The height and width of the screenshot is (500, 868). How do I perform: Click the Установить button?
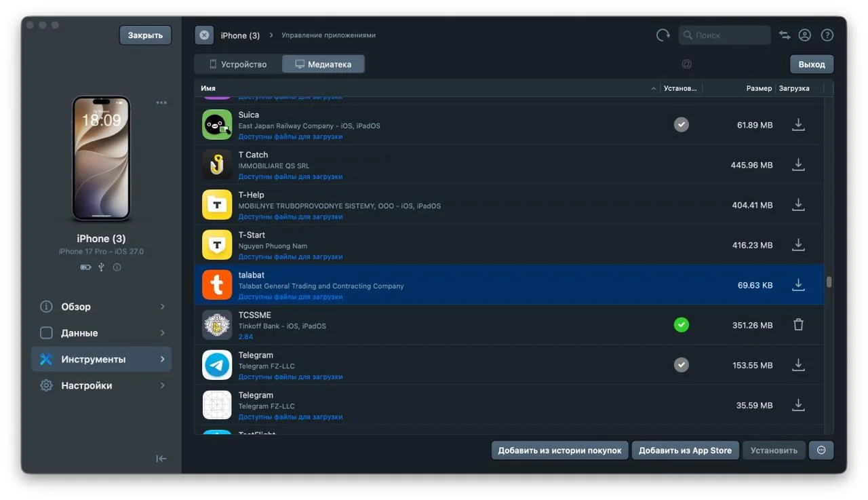coord(774,450)
